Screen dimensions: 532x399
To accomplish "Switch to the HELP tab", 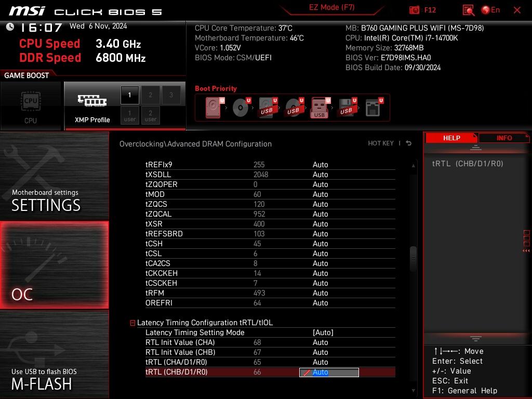I will pos(451,138).
